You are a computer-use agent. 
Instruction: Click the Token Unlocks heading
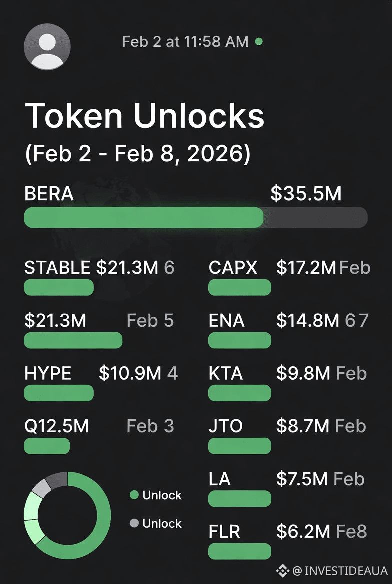tap(145, 116)
